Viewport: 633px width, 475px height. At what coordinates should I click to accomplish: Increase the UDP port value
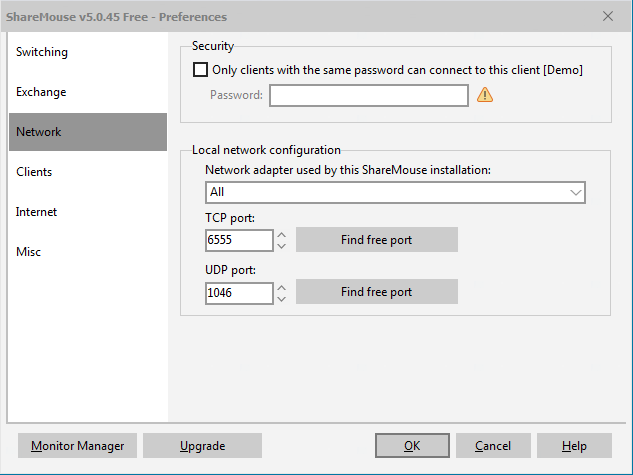[281, 287]
